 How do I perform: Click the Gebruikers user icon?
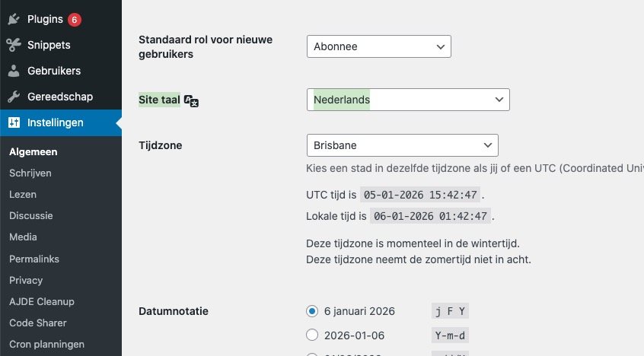click(14, 71)
